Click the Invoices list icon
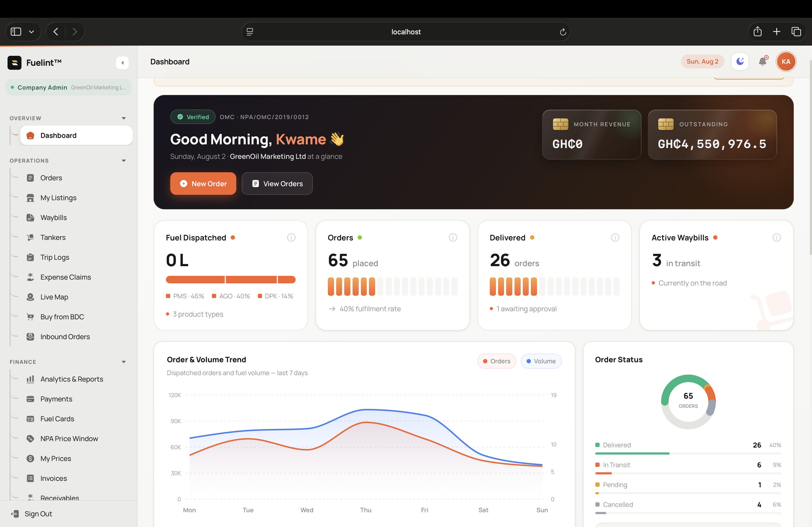Screen dimensions: 812x527 [30, 478]
